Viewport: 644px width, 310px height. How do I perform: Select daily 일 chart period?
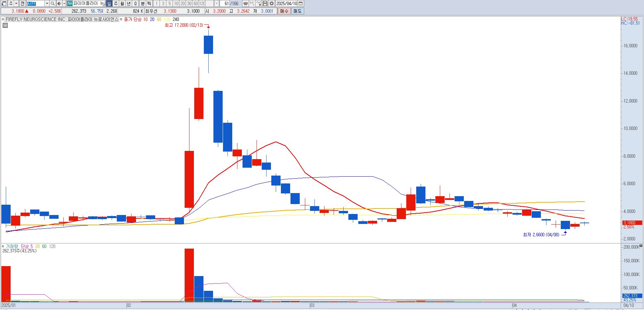[x=109, y=3]
